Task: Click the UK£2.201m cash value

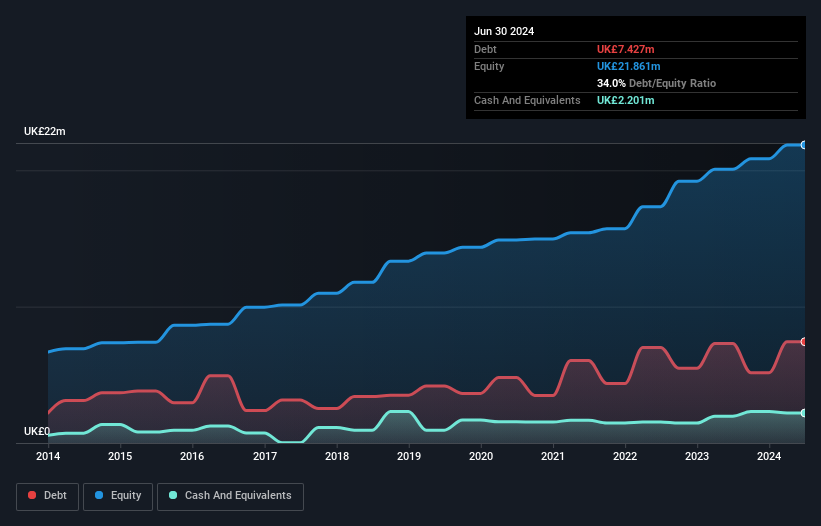Action: [626, 100]
